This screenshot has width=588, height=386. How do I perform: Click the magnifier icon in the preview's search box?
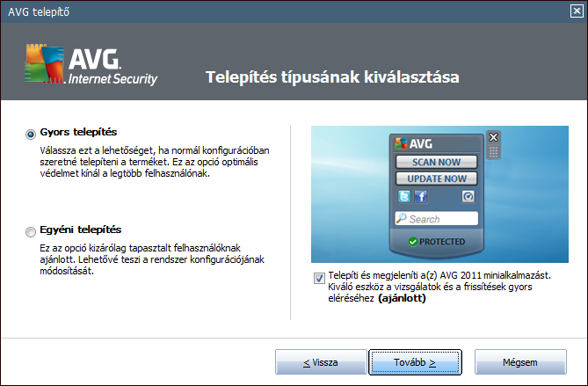coord(402,218)
